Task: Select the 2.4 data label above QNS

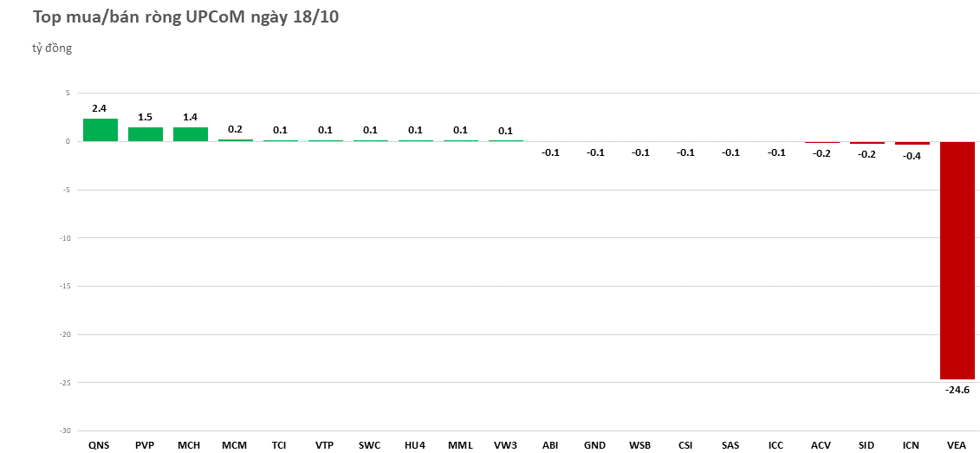Action: tap(99, 109)
